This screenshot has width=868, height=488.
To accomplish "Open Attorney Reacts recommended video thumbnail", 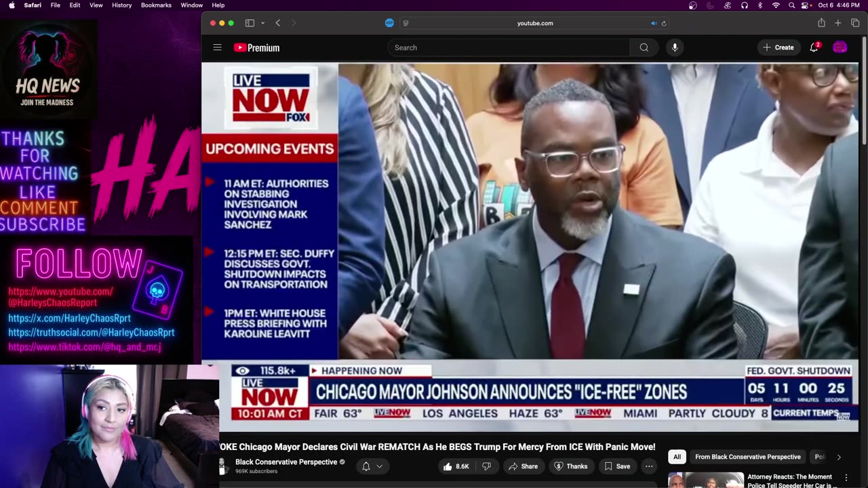I will [706, 480].
